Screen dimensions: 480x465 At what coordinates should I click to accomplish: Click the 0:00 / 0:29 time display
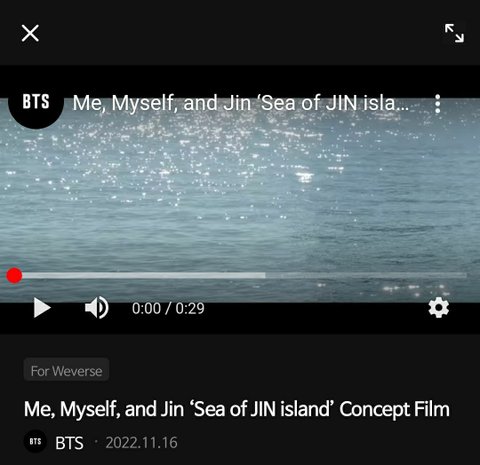coord(168,308)
